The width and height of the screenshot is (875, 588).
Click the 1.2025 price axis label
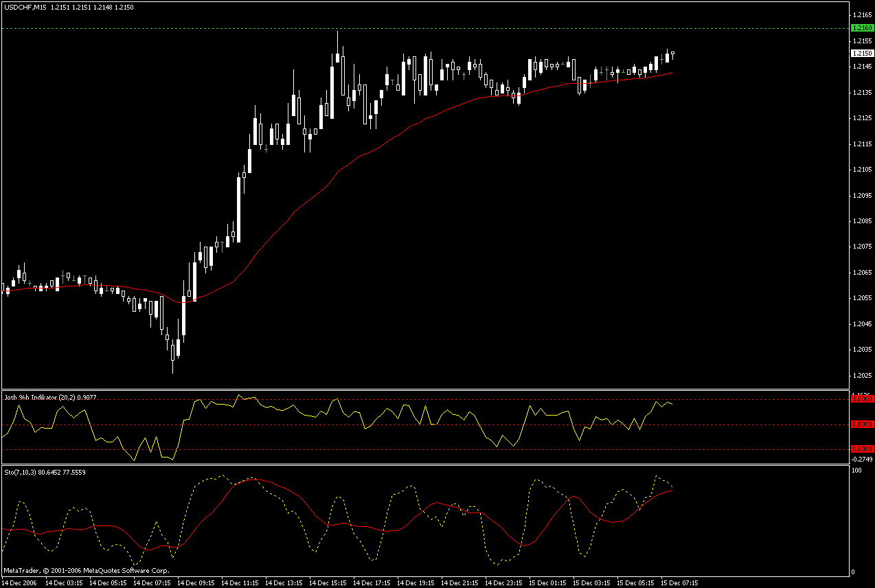(x=863, y=376)
